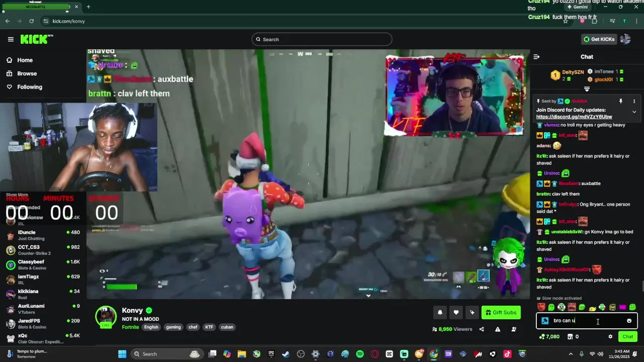Click DeitySZN top gifter in chat header

(567, 75)
